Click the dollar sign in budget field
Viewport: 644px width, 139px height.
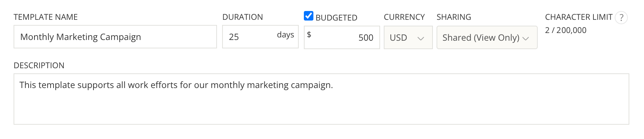point(309,34)
